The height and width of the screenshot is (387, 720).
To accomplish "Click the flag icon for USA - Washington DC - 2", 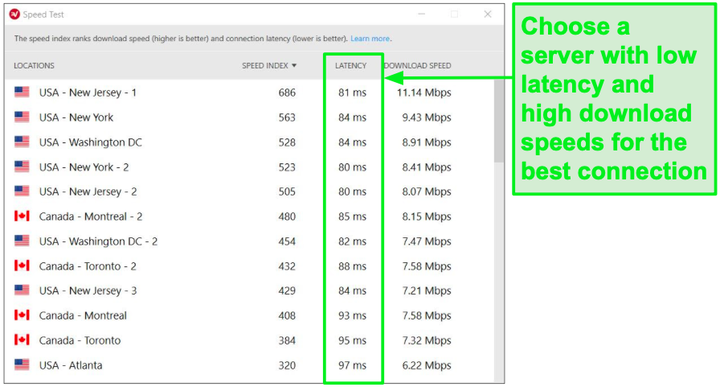I will pyautogui.click(x=22, y=241).
